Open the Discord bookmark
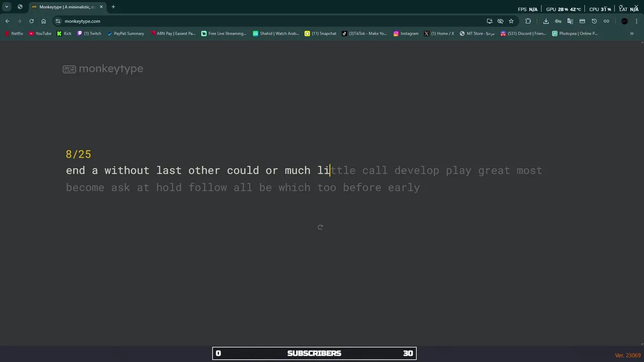644x362 pixels. pyautogui.click(x=523, y=34)
